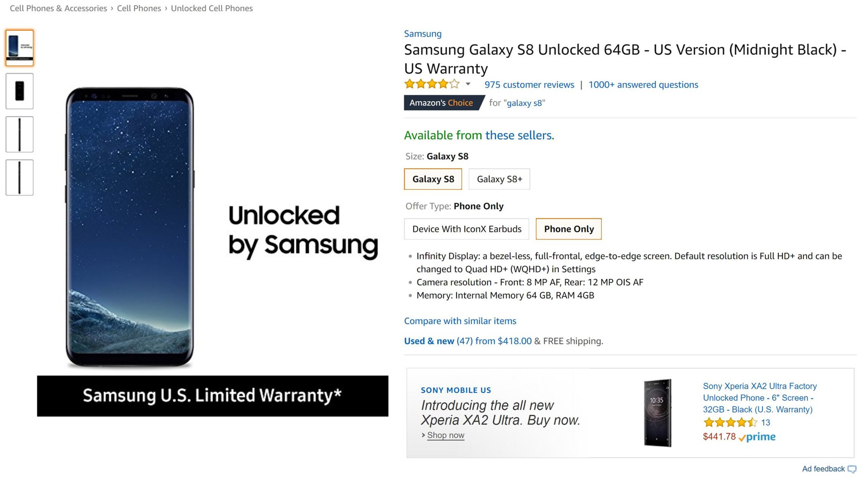Screen dimensions: 868x484
Task: Select the first product thumbnail image
Action: 19,47
